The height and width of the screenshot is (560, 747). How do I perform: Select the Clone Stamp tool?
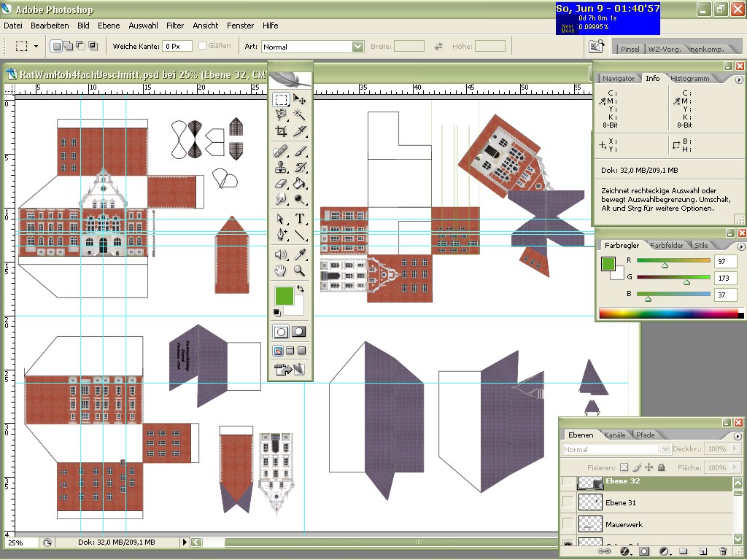pyautogui.click(x=281, y=168)
